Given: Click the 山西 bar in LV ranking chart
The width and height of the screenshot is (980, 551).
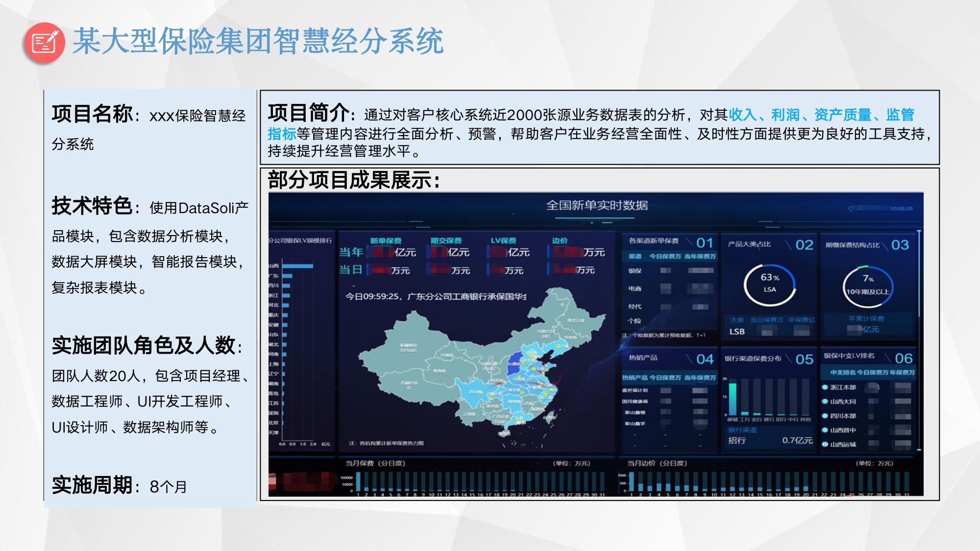Looking at the screenshot, I should pos(297,266).
